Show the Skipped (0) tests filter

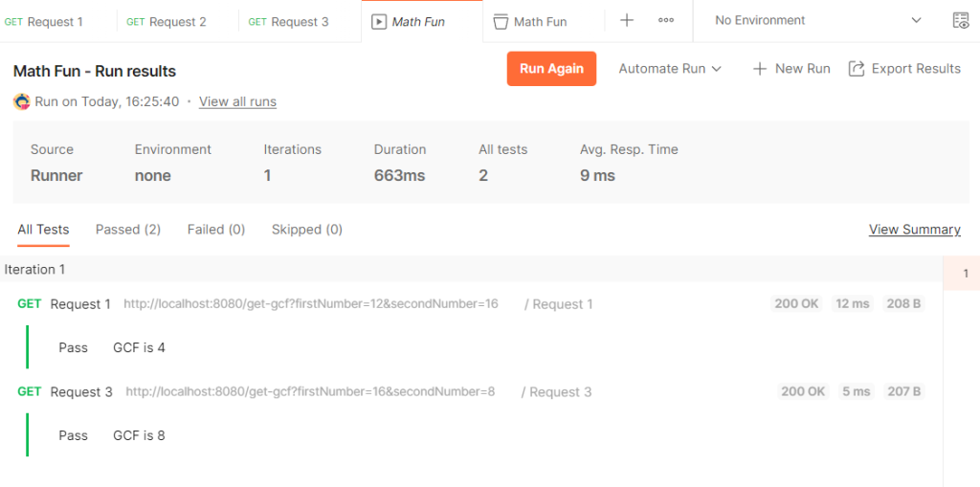click(x=306, y=230)
